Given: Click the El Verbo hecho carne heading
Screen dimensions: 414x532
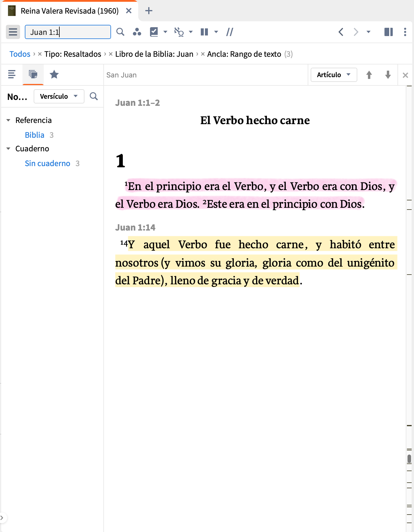Looking at the screenshot, I should 255,120.
